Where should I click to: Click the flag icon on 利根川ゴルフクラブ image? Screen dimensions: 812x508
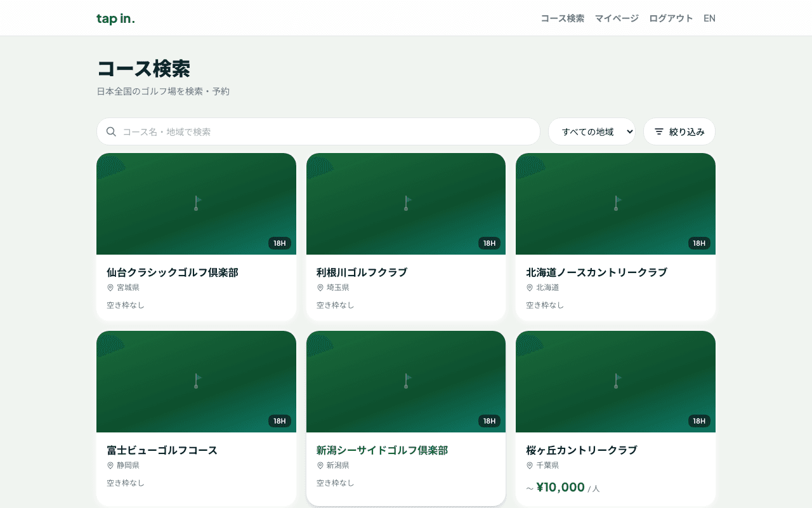406,202
